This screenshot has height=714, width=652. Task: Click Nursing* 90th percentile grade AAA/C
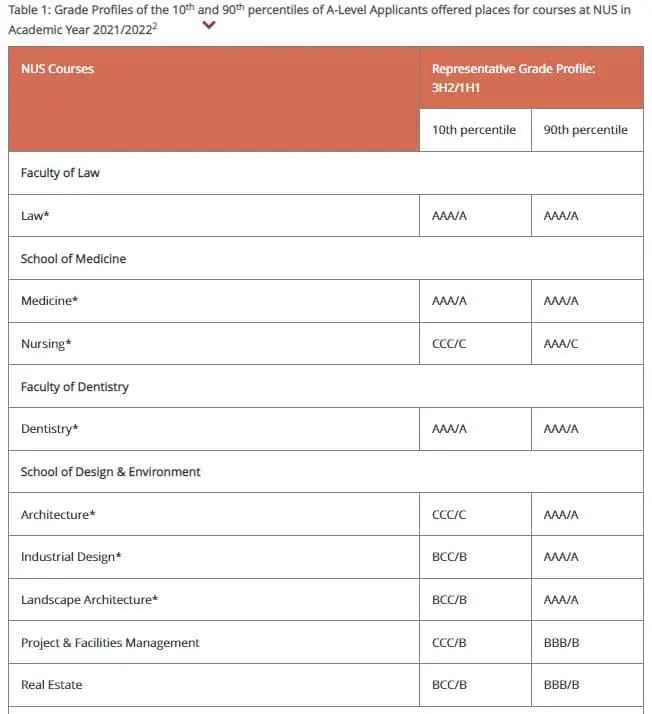pyautogui.click(x=561, y=344)
